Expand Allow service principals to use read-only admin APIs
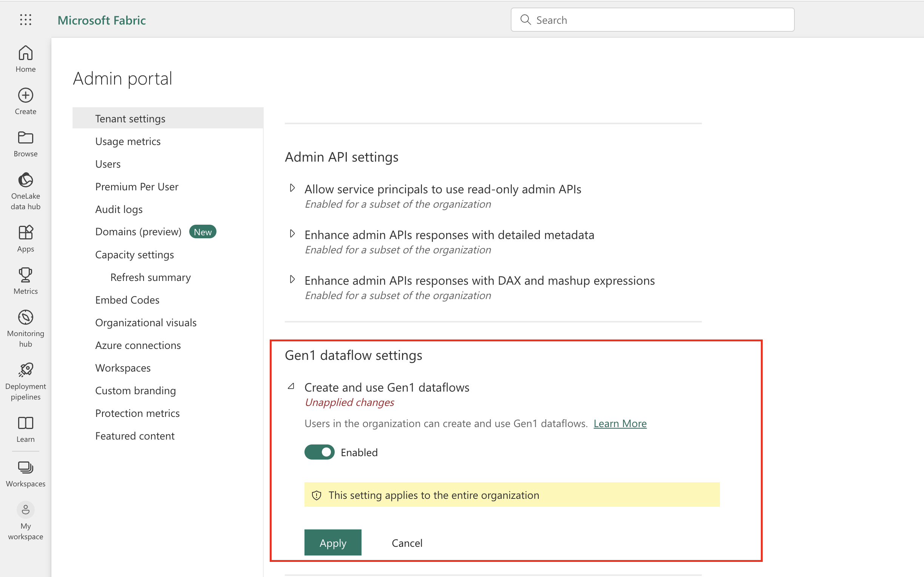Image resolution: width=924 pixels, height=577 pixels. (292, 188)
